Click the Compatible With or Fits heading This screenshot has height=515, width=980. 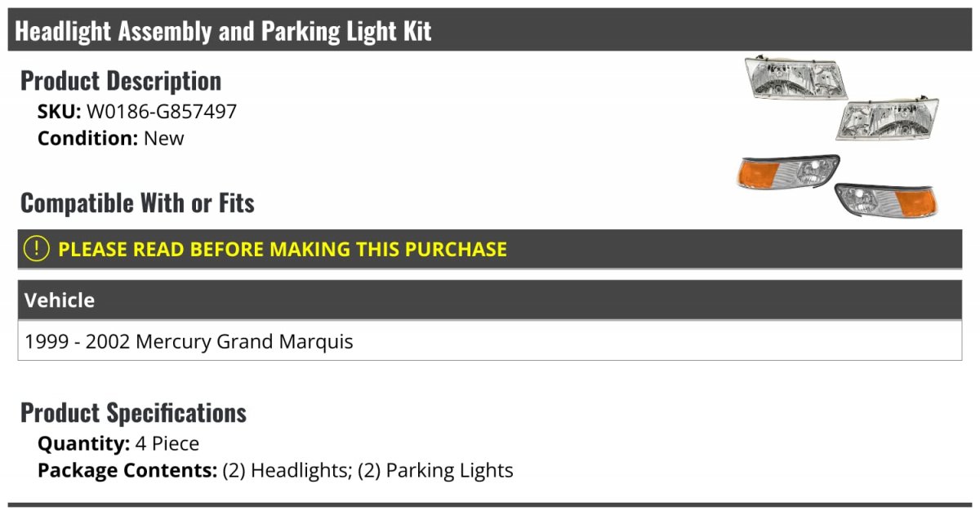click(x=137, y=203)
